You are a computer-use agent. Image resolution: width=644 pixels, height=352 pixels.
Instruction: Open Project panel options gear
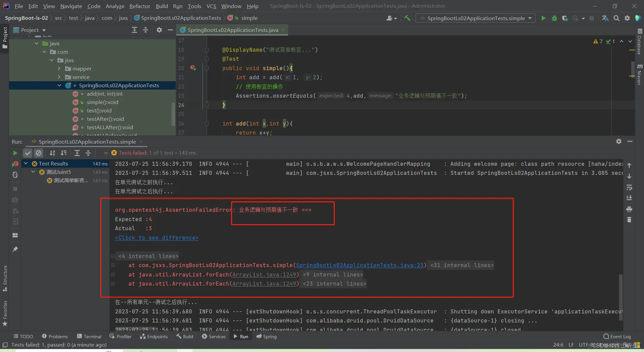pos(159,30)
